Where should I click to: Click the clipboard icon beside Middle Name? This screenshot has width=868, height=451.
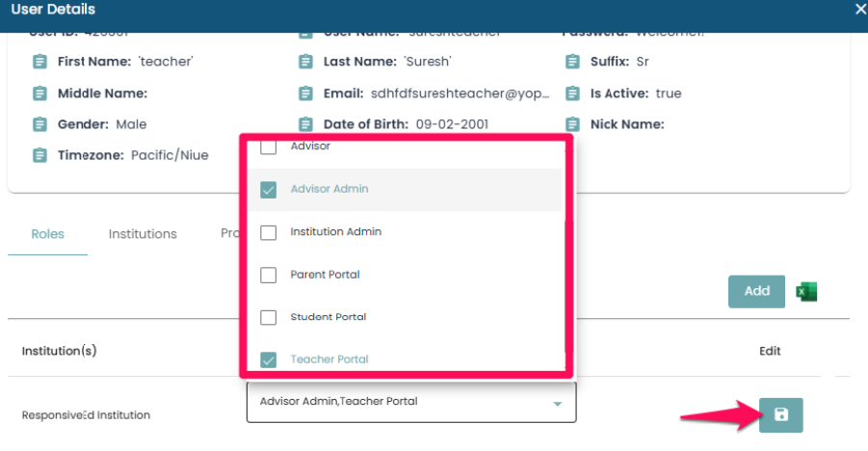coord(39,93)
